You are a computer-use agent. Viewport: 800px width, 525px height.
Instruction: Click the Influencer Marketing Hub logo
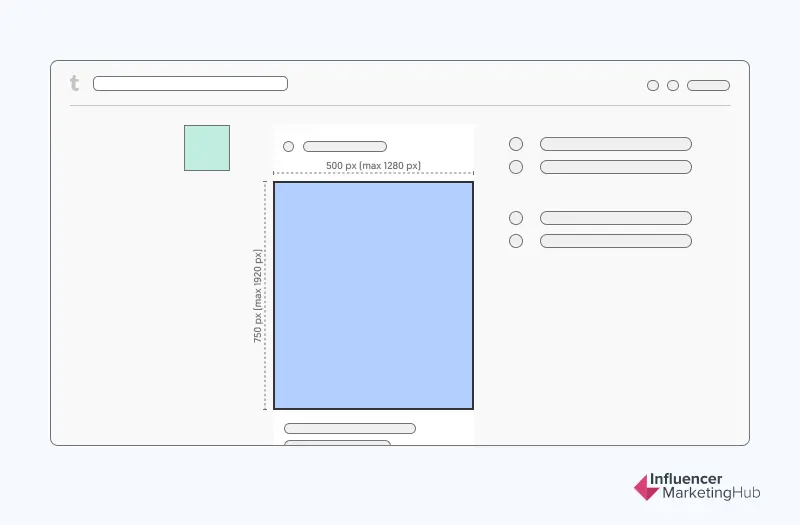coord(692,487)
